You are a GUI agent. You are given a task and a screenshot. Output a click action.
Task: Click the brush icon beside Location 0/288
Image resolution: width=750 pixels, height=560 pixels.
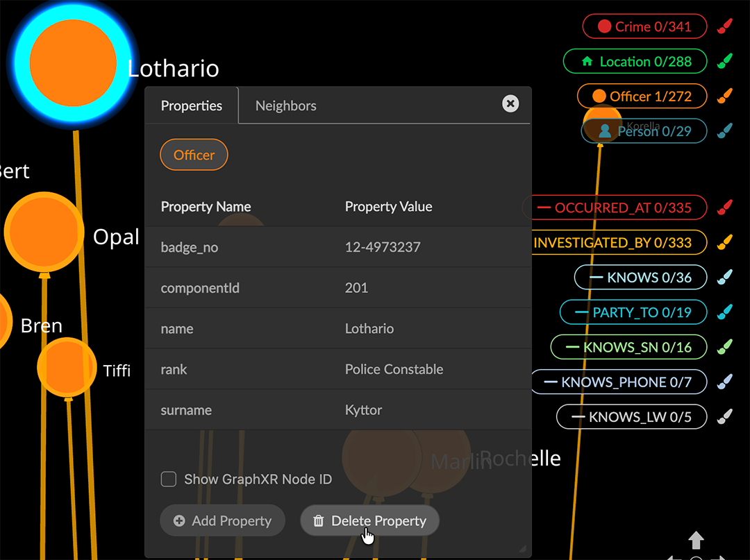[724, 61]
